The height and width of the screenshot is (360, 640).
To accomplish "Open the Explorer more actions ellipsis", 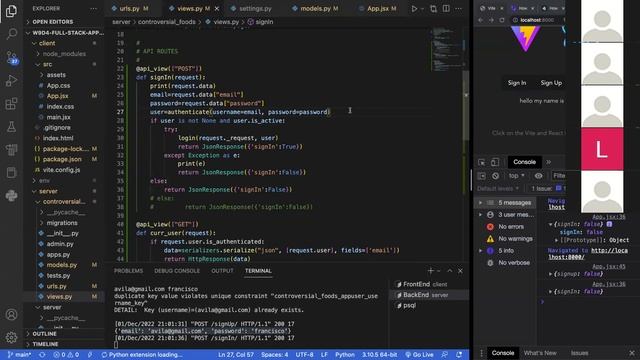I will pyautogui.click(x=93, y=9).
